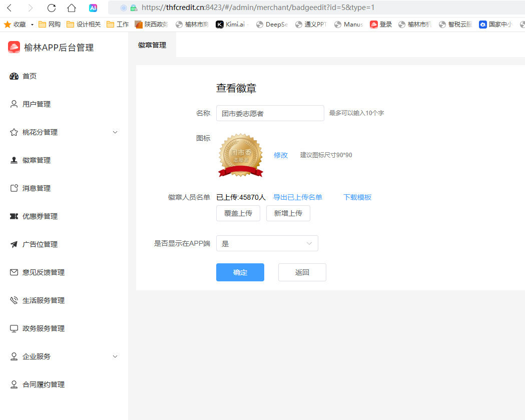Open 消息管理 in the sidebar
The height and width of the screenshot is (420, 525).
(x=30, y=188)
